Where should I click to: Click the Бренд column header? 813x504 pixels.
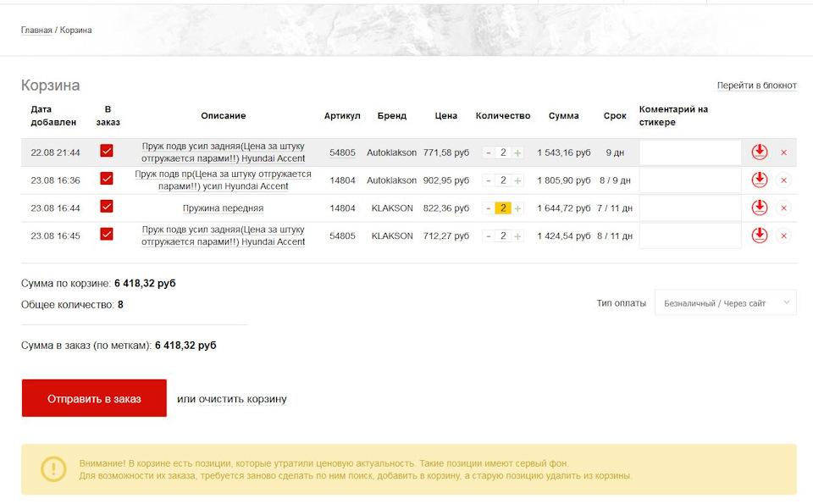coord(392,116)
